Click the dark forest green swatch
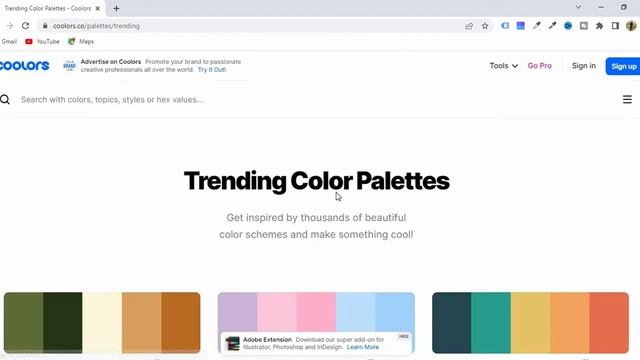The height and width of the screenshot is (360, 640). pyautogui.click(x=62, y=323)
